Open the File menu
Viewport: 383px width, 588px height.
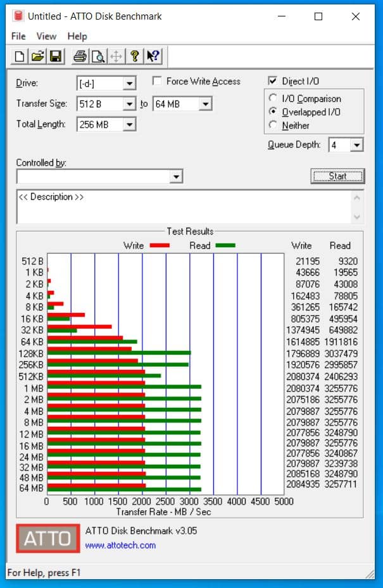18,37
